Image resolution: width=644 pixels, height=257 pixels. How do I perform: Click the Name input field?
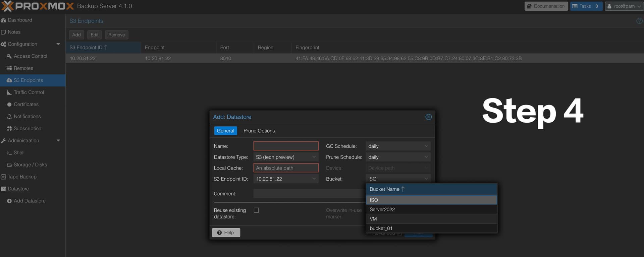click(286, 146)
